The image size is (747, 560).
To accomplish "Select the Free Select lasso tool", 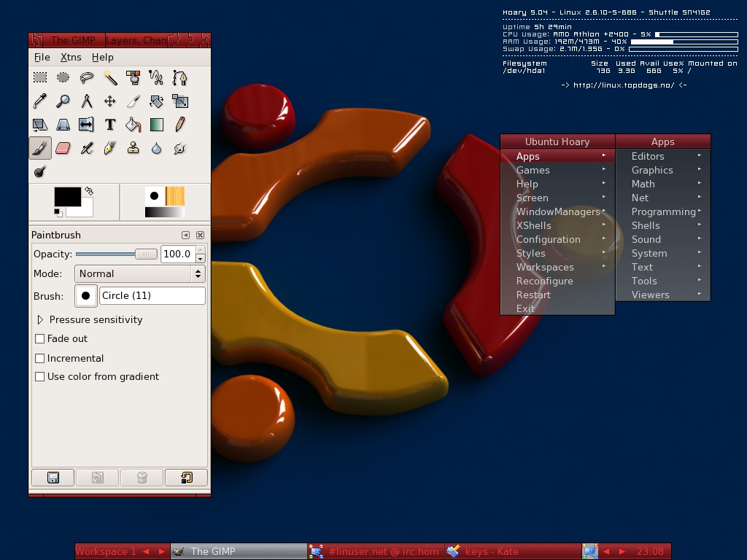I will [86, 77].
